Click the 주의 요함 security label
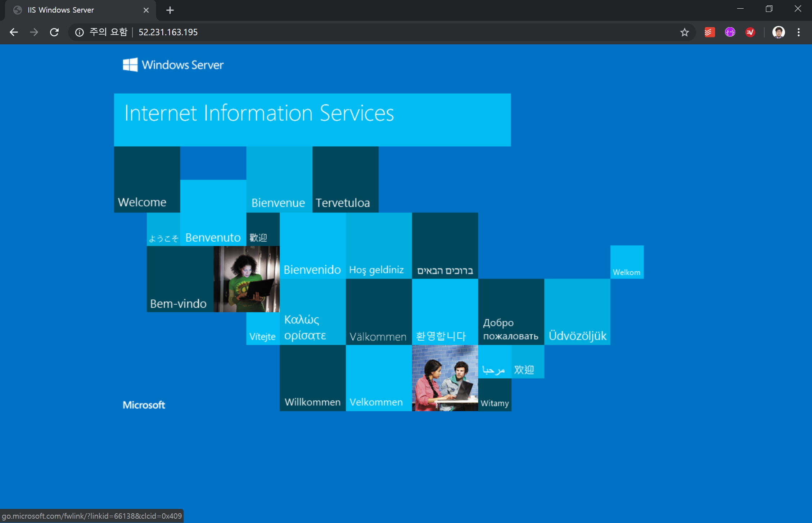This screenshot has width=812, height=523. (x=108, y=32)
